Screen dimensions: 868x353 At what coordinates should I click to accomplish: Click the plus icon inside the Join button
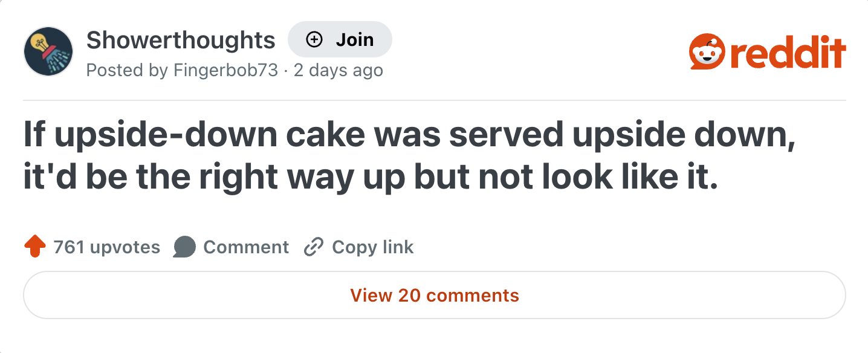pyautogui.click(x=313, y=39)
